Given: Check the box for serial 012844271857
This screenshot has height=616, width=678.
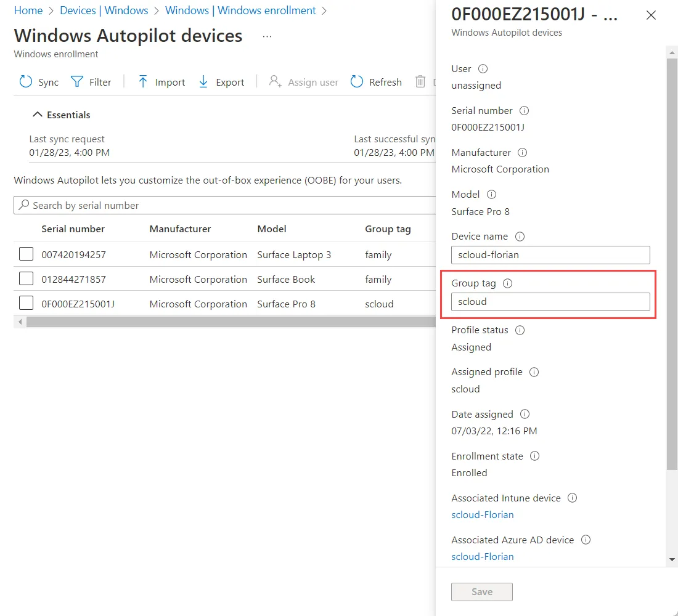Looking at the screenshot, I should 27,278.
